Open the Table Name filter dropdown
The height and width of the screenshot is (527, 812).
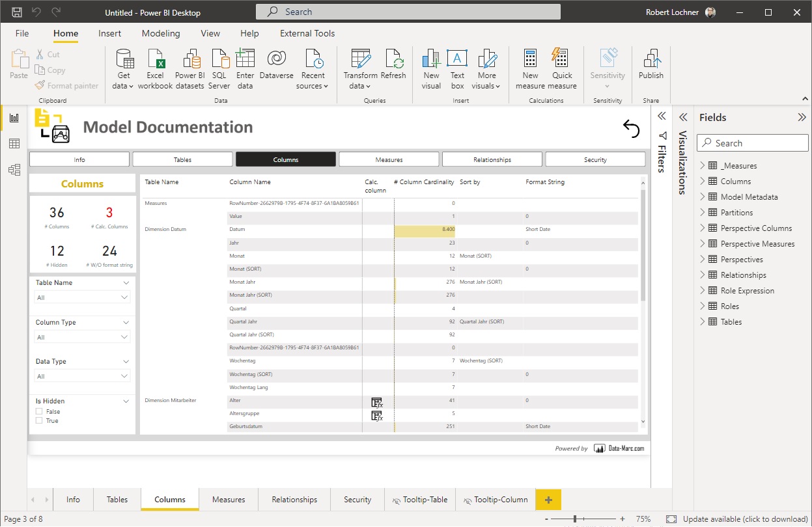point(82,296)
